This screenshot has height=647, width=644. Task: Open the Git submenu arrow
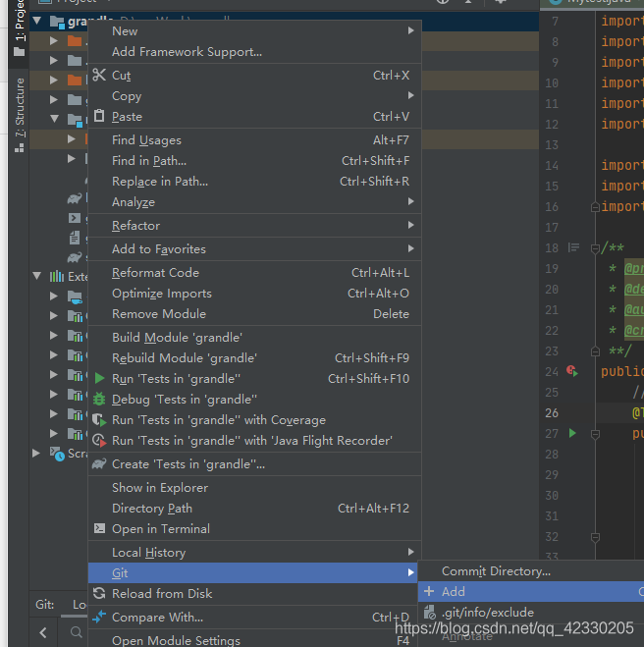pyautogui.click(x=410, y=572)
